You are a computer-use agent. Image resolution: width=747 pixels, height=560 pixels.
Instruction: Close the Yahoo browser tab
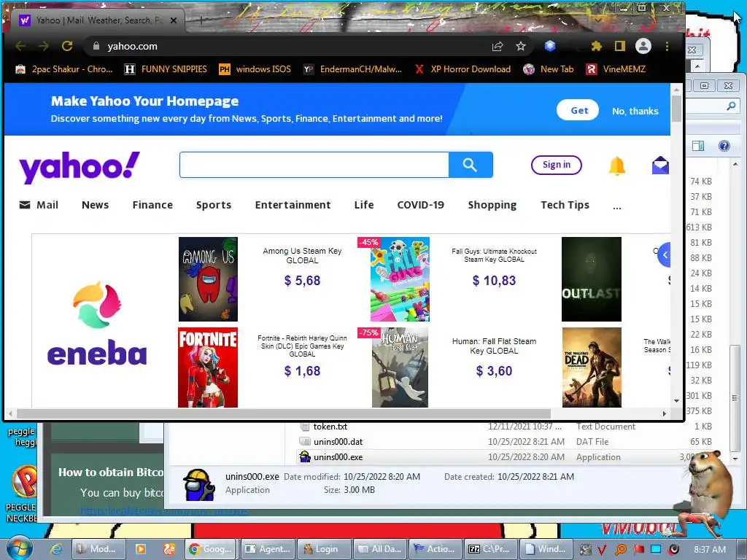coord(174,20)
